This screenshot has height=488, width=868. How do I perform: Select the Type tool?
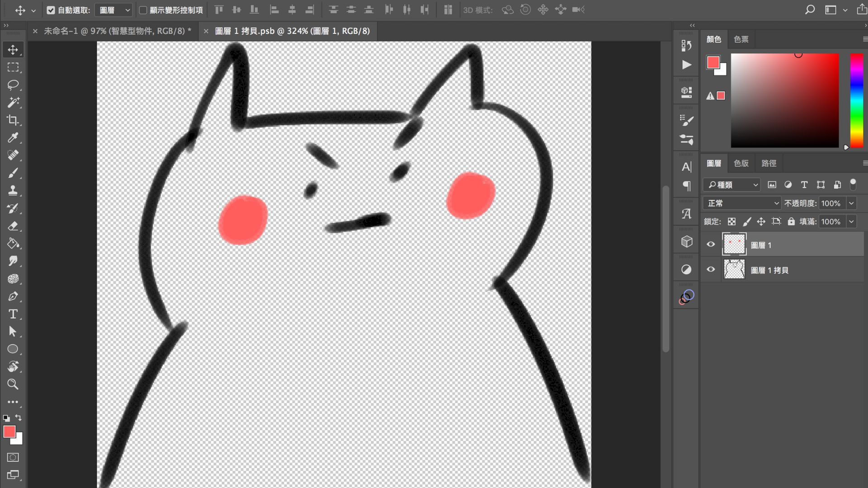(13, 314)
